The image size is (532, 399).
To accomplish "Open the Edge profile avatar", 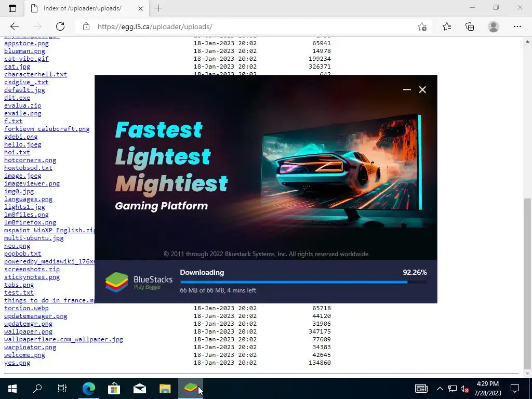I will (x=494, y=26).
